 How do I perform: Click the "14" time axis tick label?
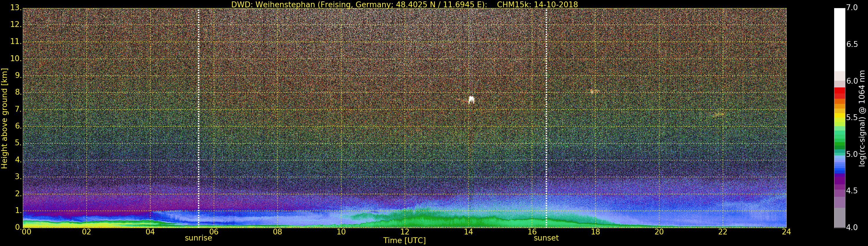(x=468, y=232)
